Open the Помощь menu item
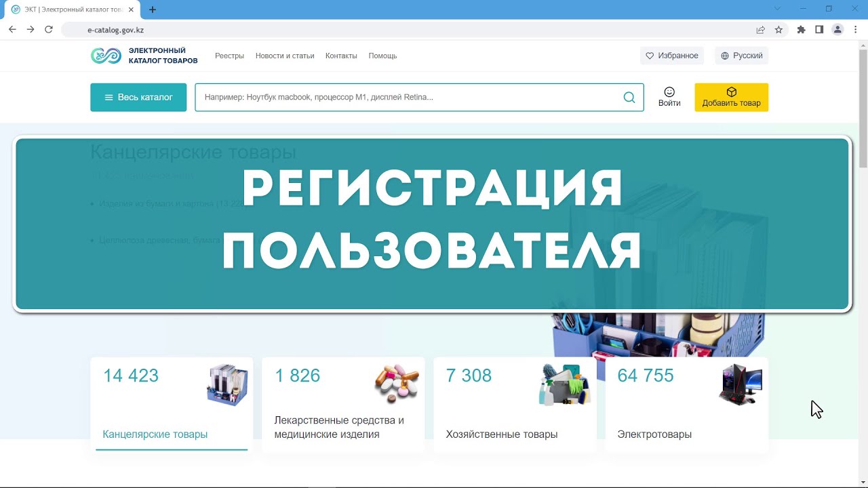The width and height of the screenshot is (868, 488). coord(382,56)
